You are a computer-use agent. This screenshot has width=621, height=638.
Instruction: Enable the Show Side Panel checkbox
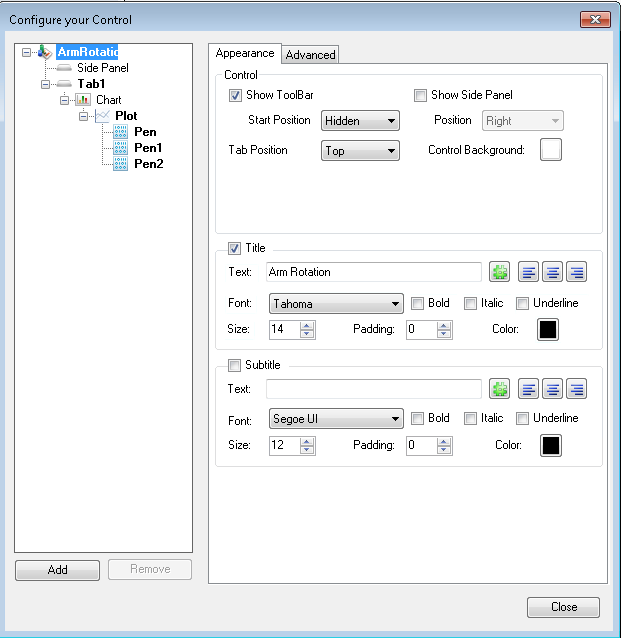tap(421, 96)
